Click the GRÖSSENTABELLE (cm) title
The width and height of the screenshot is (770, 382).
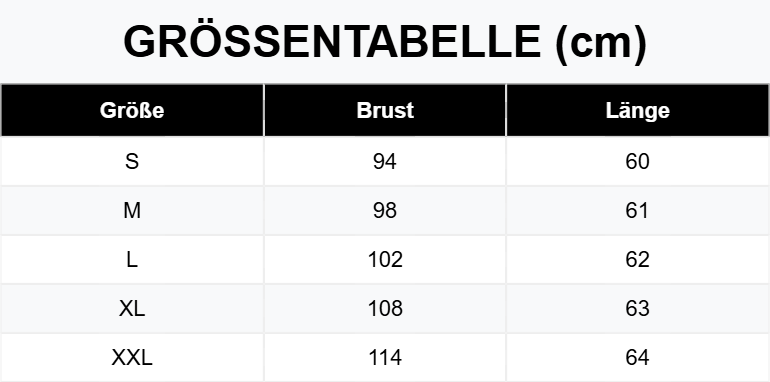click(x=385, y=43)
